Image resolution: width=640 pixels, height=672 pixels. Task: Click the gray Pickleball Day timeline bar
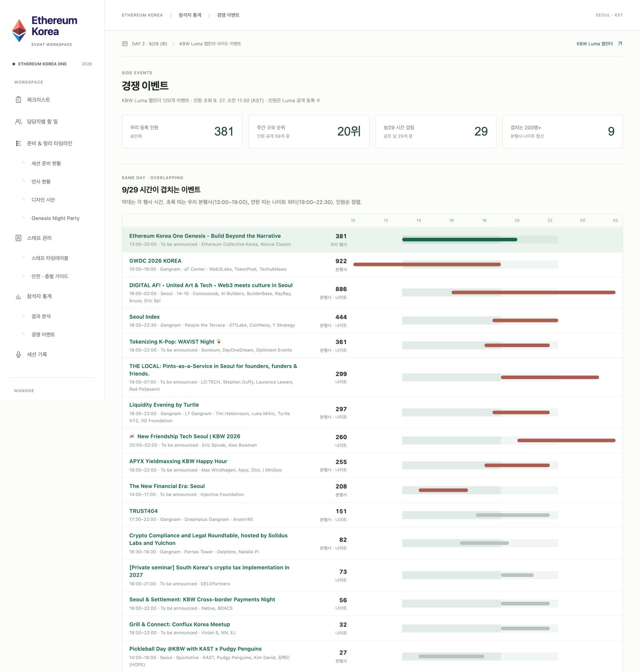pos(451,656)
